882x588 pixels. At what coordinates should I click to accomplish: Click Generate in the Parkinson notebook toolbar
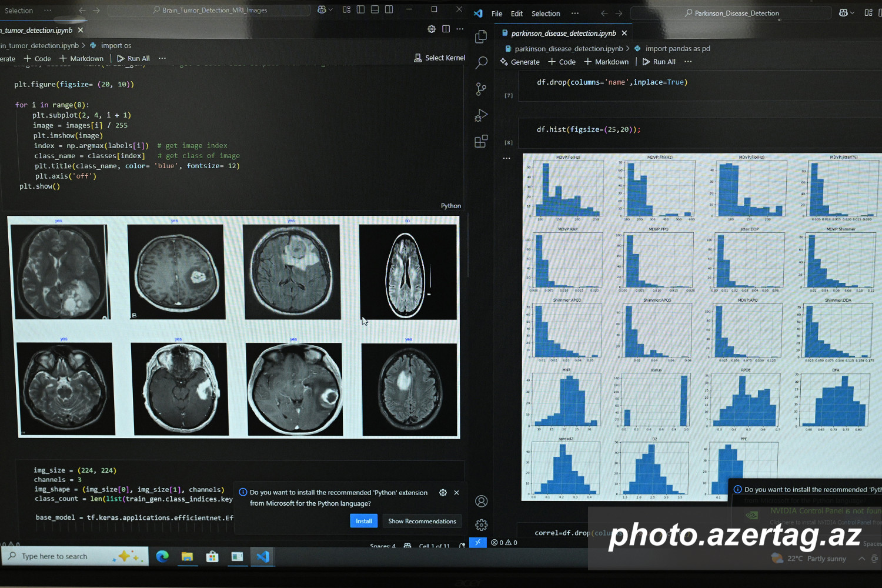pos(520,62)
